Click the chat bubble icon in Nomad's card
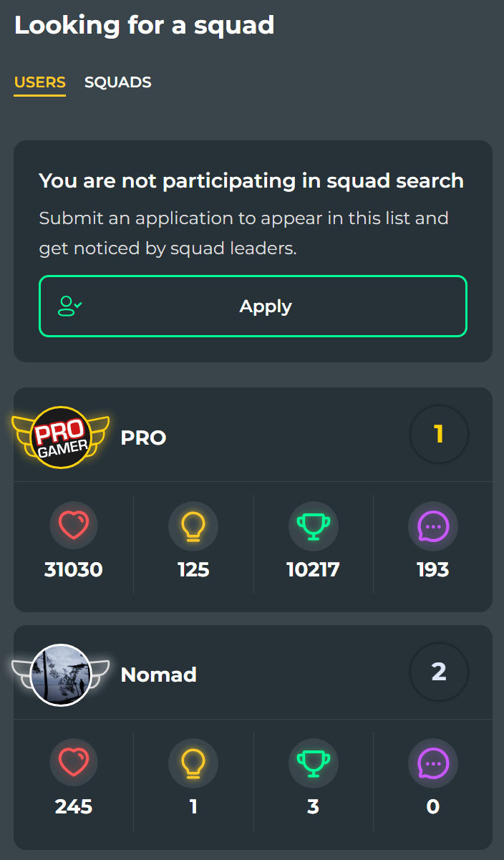This screenshot has height=860, width=504. coord(432,764)
